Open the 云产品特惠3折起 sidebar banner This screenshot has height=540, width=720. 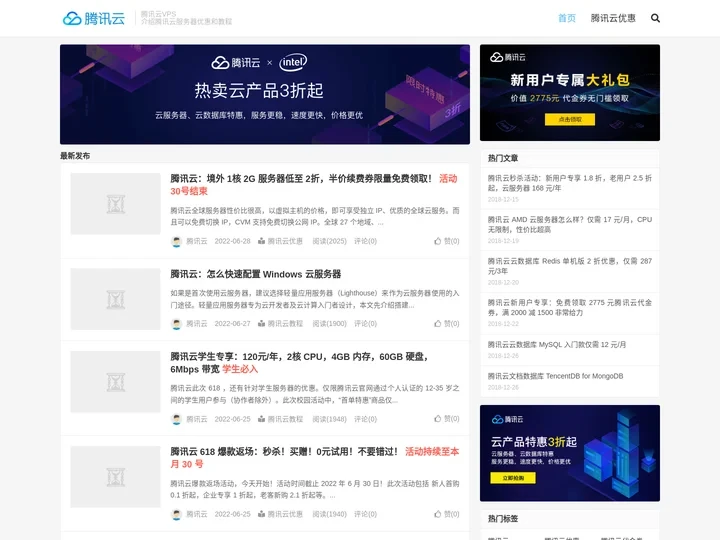[570, 453]
